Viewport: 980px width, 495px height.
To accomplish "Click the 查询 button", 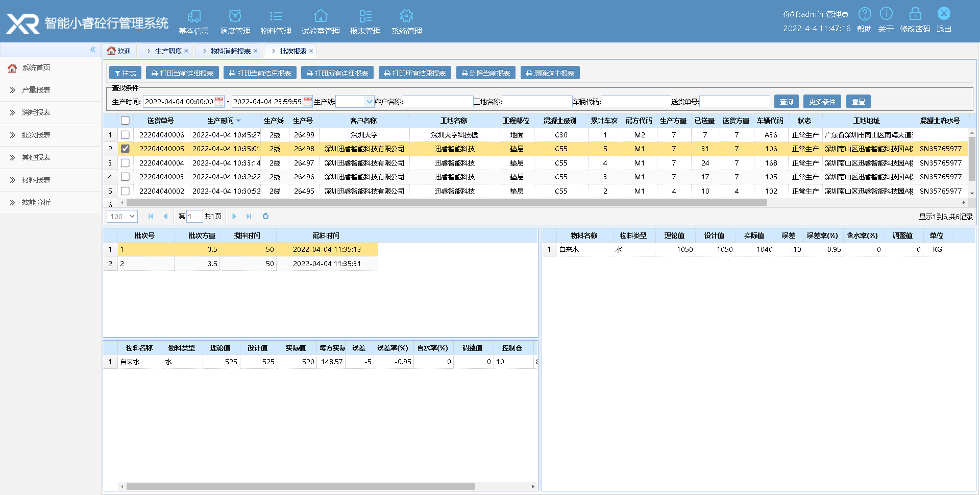I will (786, 102).
